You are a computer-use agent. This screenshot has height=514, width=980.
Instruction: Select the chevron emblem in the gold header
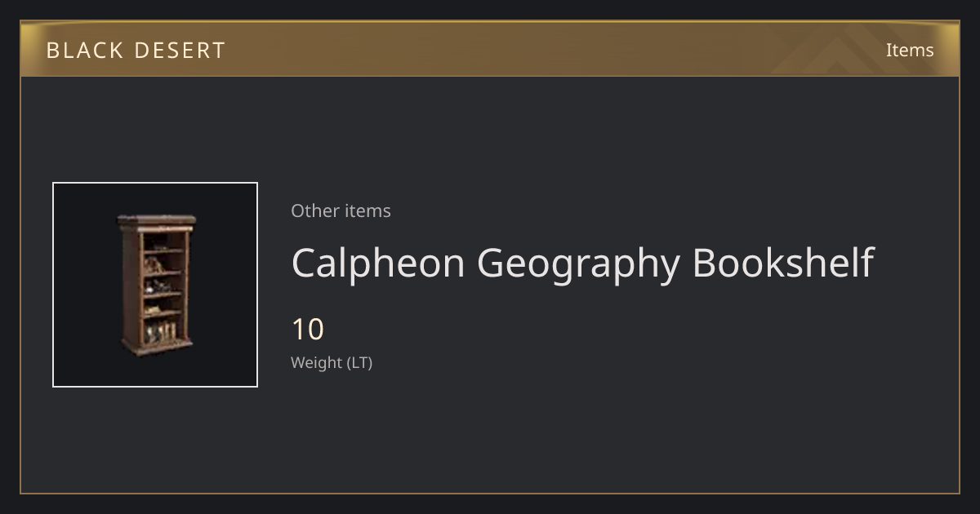pos(851,50)
